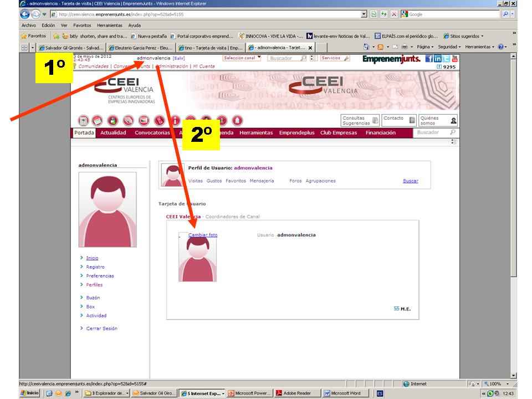
Task: Open the Adobe Reader taskbar item
Action: 296,393
